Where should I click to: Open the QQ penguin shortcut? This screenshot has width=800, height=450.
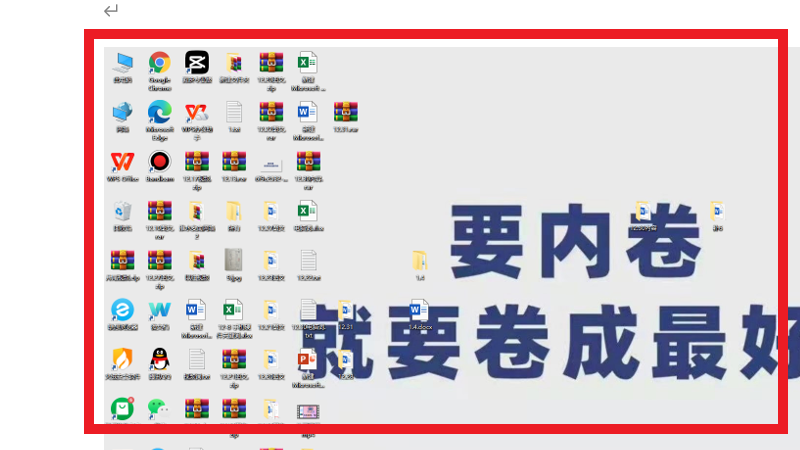(160, 360)
